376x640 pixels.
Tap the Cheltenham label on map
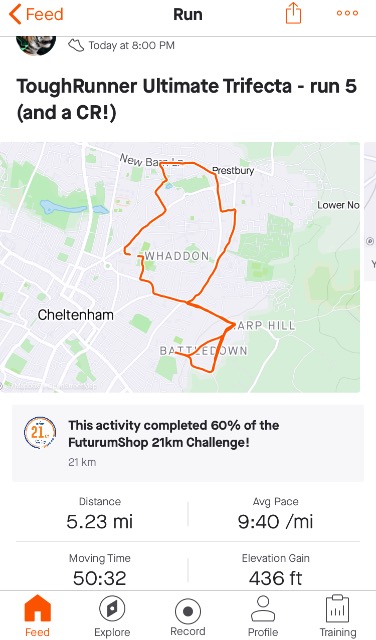[x=76, y=315]
